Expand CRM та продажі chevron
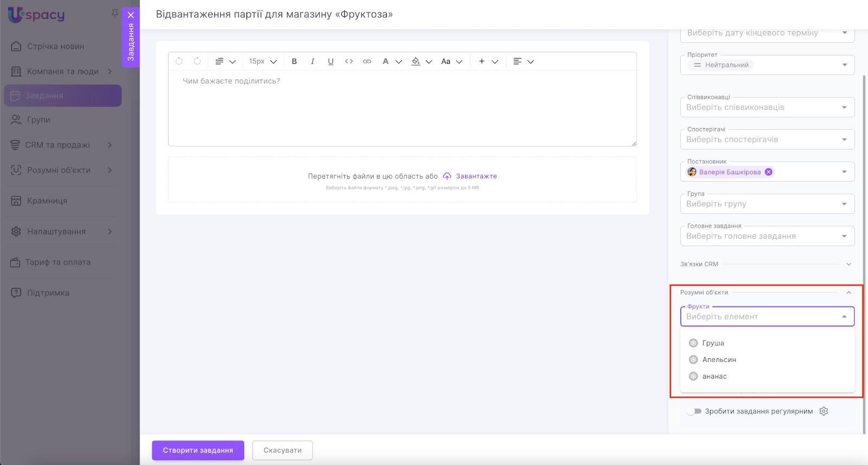This screenshot has width=868, height=465. (x=110, y=145)
